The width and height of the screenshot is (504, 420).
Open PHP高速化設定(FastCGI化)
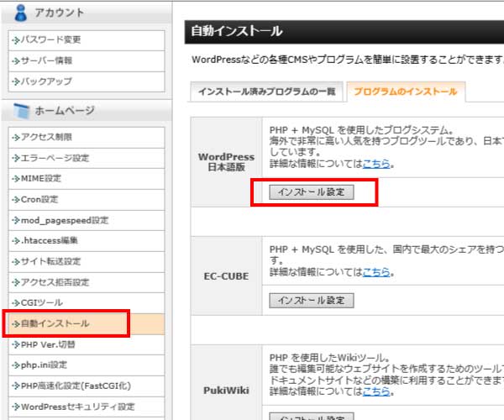pyautogui.click(x=87, y=386)
